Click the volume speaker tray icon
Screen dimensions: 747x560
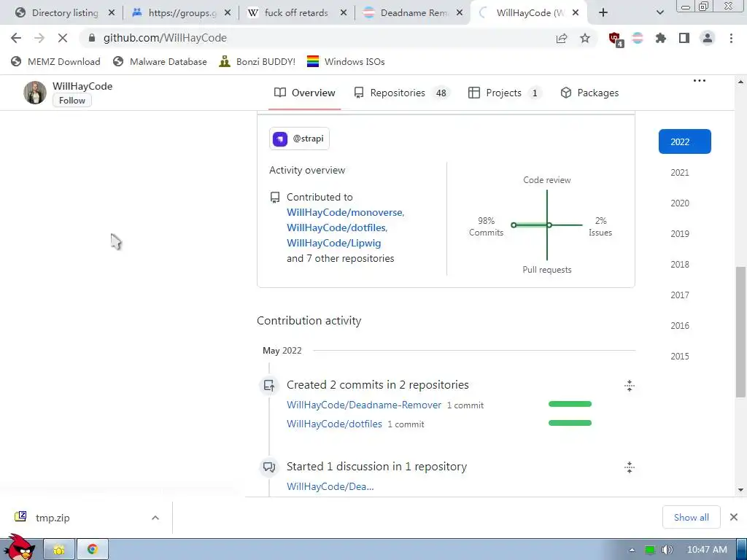[667, 550]
